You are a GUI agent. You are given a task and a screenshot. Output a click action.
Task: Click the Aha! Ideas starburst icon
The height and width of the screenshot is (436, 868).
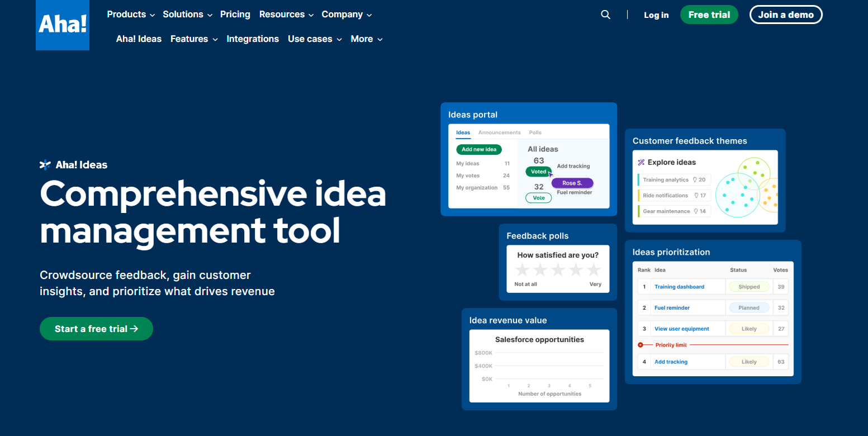coord(45,165)
